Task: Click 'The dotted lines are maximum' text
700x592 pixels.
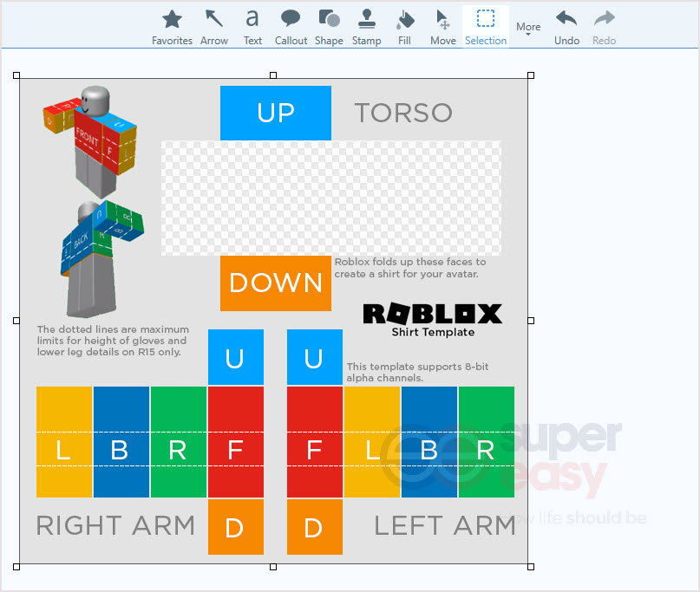Action: coord(113,341)
